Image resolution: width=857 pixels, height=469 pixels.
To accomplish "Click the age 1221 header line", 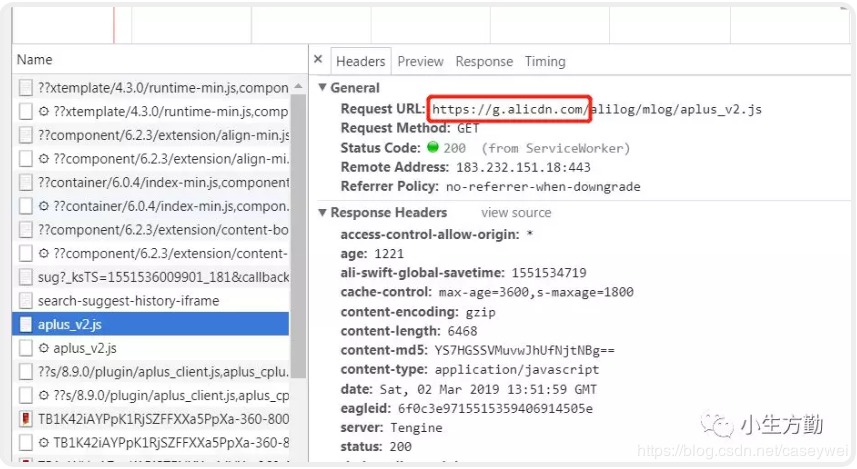I will (x=372, y=254).
